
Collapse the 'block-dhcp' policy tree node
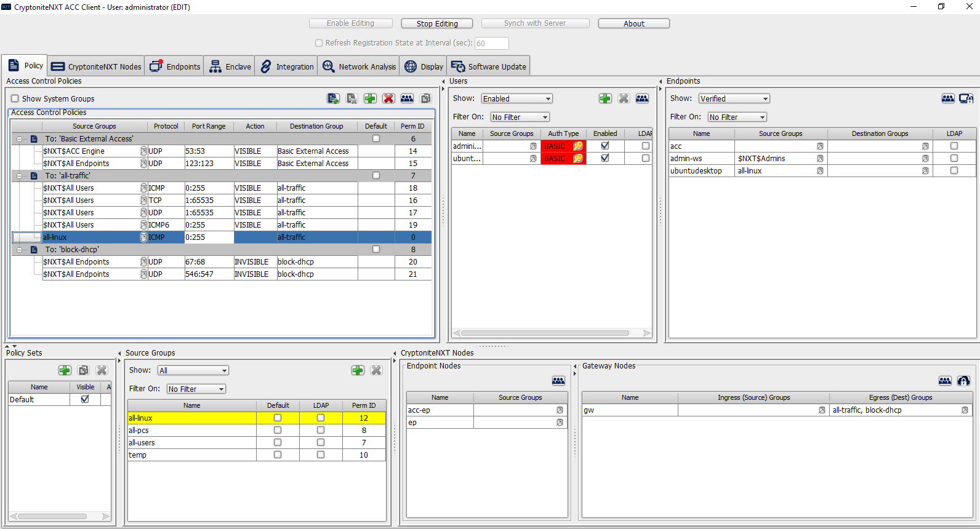(x=19, y=250)
